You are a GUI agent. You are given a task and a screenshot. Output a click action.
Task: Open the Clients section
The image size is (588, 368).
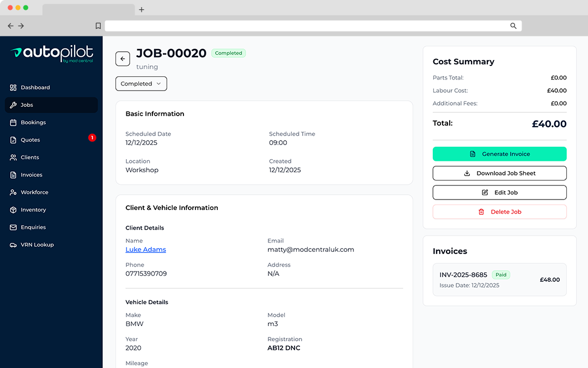click(x=30, y=158)
